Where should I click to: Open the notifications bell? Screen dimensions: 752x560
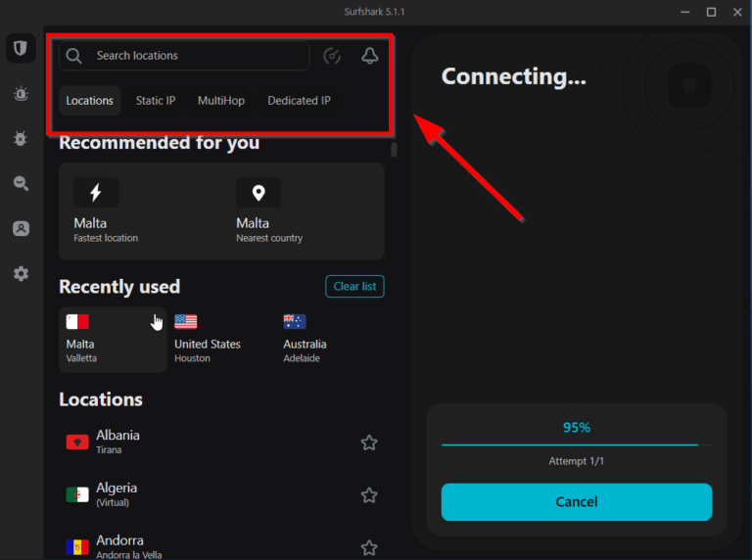[x=369, y=56]
